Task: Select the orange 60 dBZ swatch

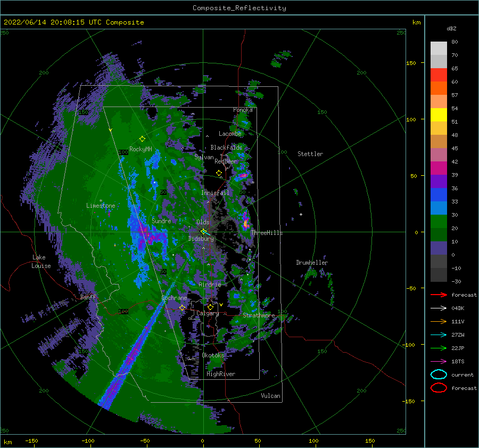Action: pos(439,88)
